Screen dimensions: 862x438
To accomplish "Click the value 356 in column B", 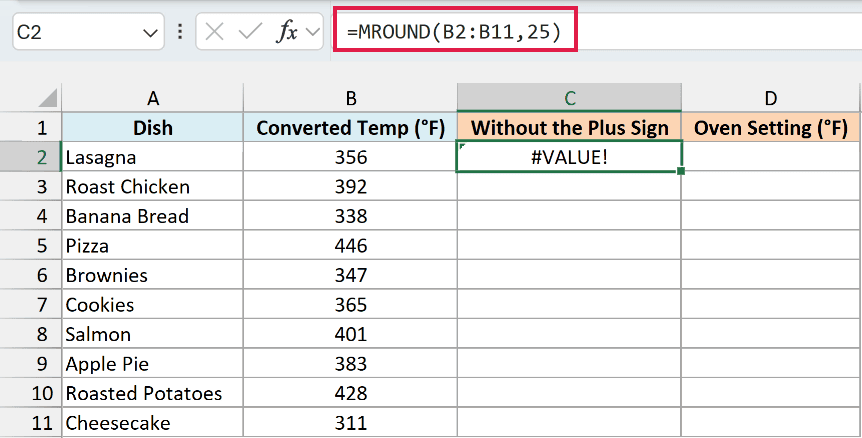I will click(350, 157).
